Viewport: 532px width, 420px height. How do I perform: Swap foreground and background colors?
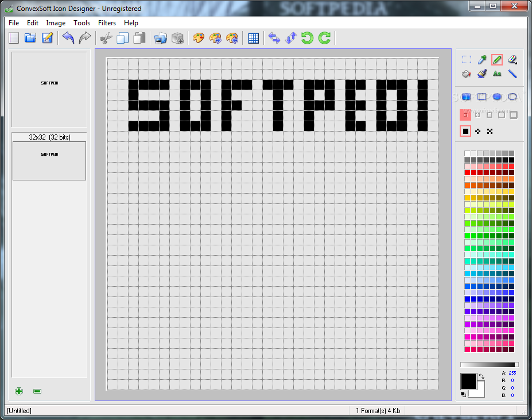click(481, 376)
